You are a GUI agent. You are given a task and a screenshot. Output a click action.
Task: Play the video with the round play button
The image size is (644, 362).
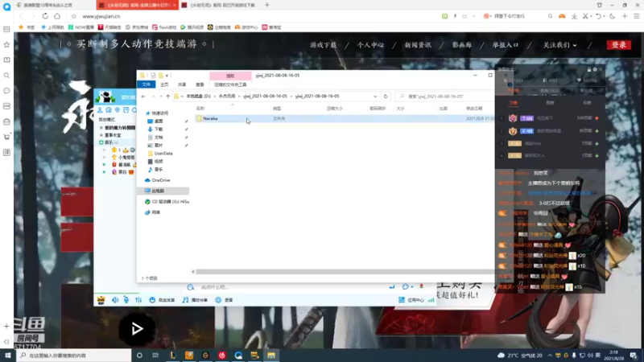click(137, 329)
